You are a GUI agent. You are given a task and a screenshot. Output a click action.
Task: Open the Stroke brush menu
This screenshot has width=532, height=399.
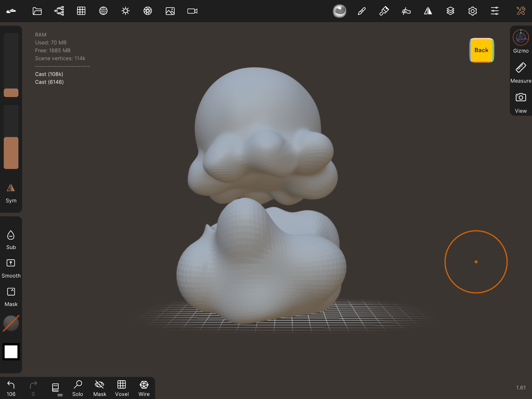coord(362,11)
